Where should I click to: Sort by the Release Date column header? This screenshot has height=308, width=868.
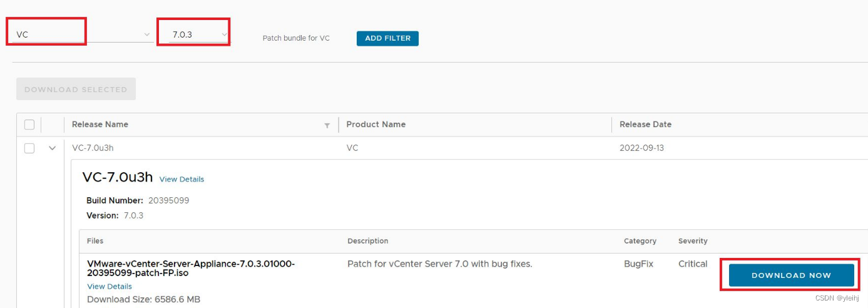pos(645,125)
